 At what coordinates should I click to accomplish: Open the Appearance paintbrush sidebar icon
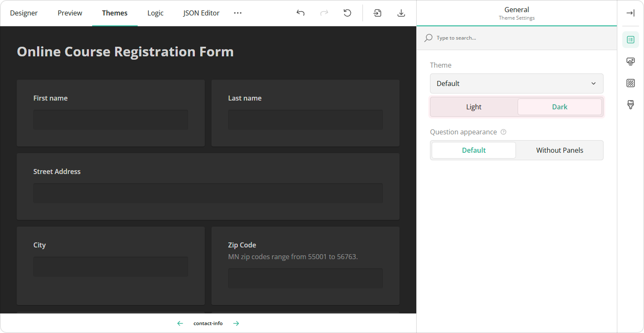pos(630,105)
